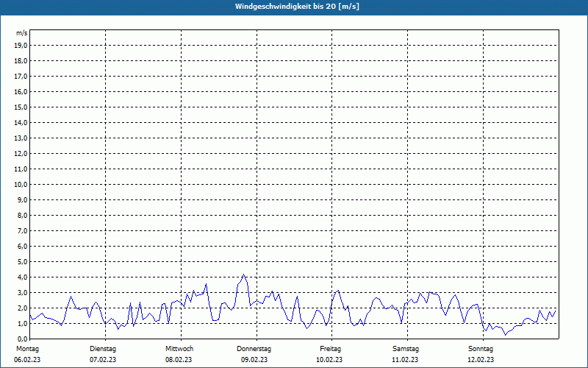This screenshot has height=368, width=588.
Task: Click the 13,0 y-axis label
Action: click(21, 138)
